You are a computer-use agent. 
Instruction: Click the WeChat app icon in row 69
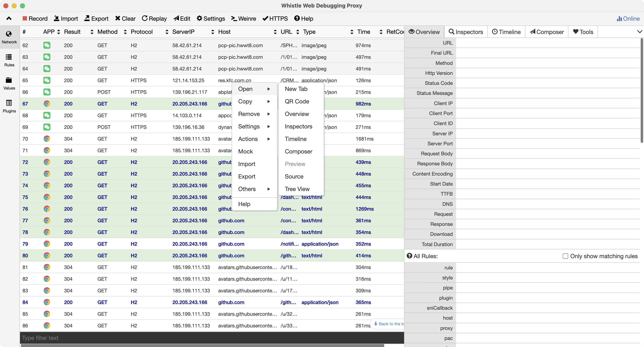pyautogui.click(x=47, y=127)
